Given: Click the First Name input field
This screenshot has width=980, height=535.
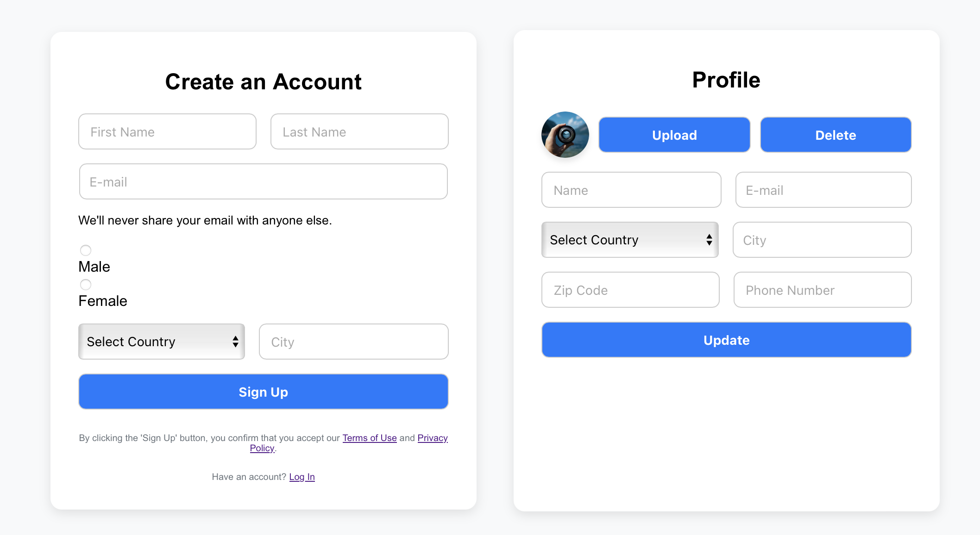Looking at the screenshot, I should pyautogui.click(x=167, y=131).
